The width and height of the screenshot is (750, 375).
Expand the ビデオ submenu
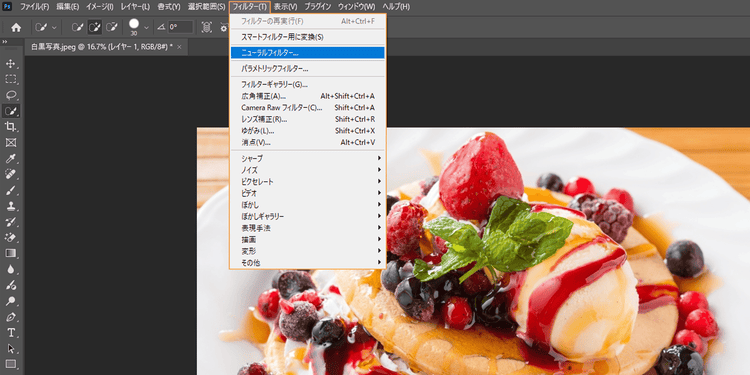307,193
